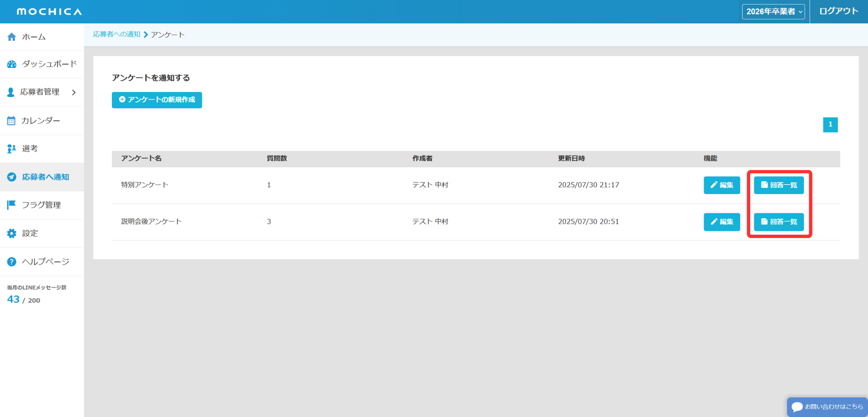Click the calendar icon in sidebar
The width and height of the screenshot is (868, 417).
tap(11, 121)
